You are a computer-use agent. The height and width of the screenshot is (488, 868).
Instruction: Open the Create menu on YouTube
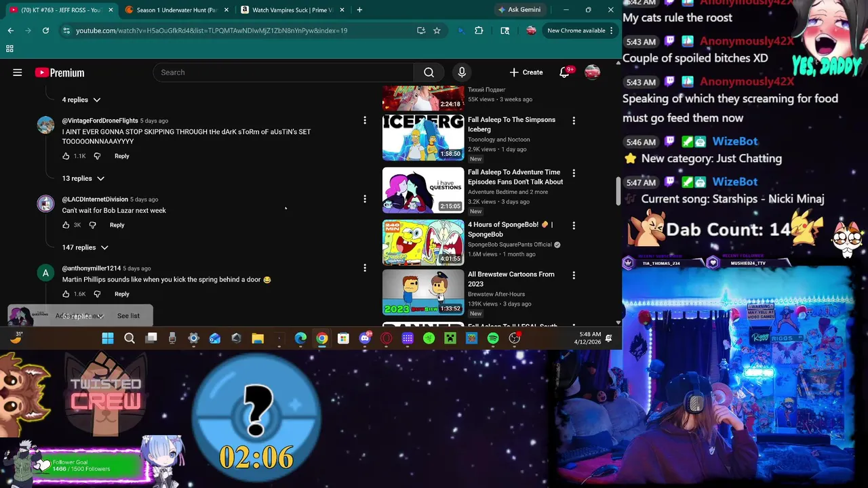(x=526, y=73)
